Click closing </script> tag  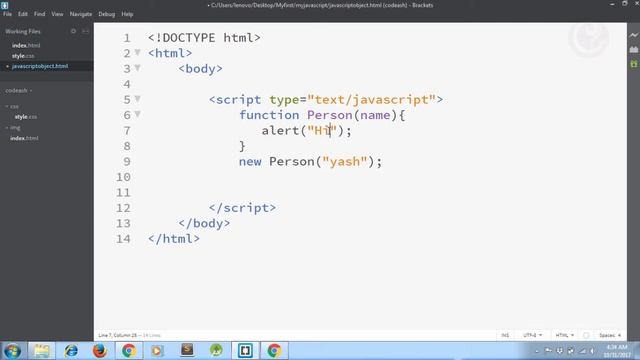[x=242, y=208]
